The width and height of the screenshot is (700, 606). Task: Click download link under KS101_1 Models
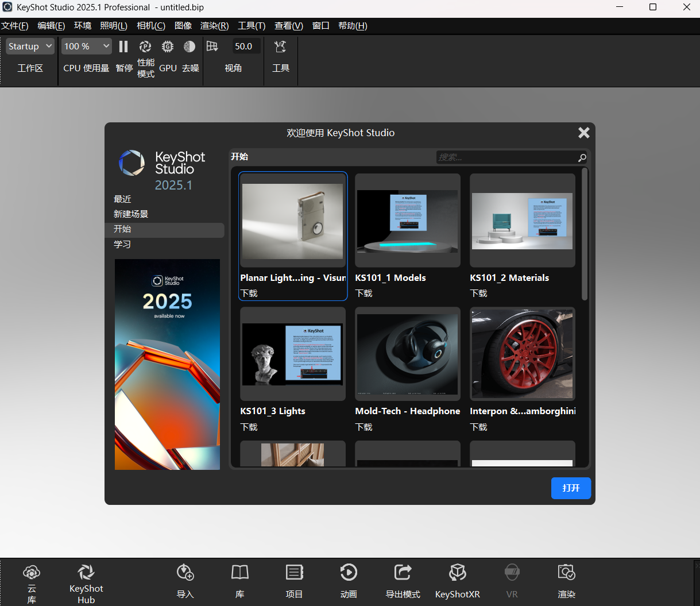click(364, 293)
